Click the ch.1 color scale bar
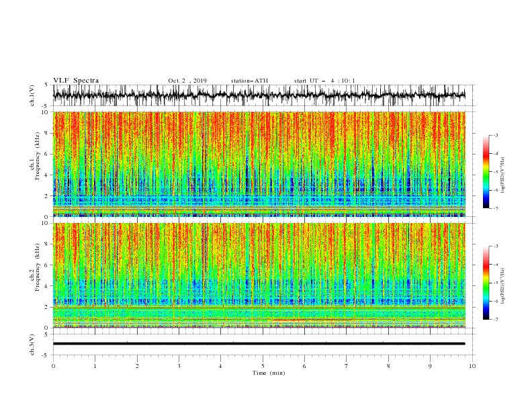This screenshot has height=411, width=532. (486, 172)
